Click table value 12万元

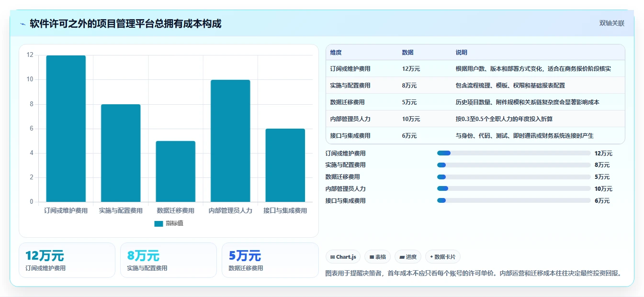pos(411,69)
